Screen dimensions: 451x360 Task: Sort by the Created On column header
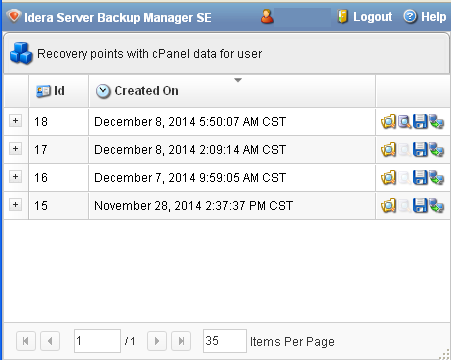coord(232,91)
